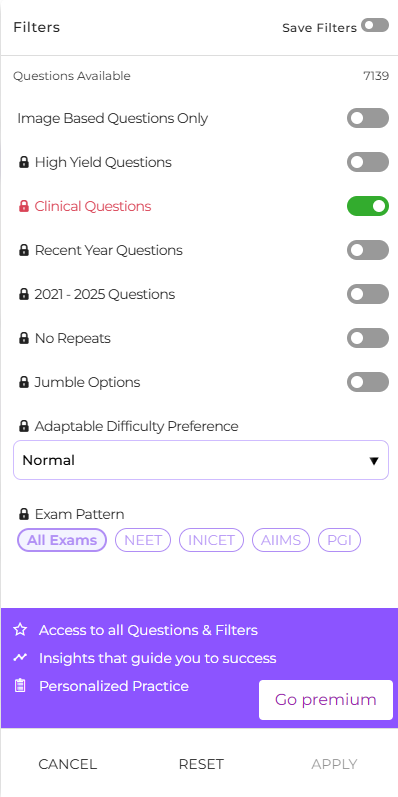The height and width of the screenshot is (797, 398).
Task: Click the lock icon next to Recent Year Questions
Action: pyautogui.click(x=23, y=251)
